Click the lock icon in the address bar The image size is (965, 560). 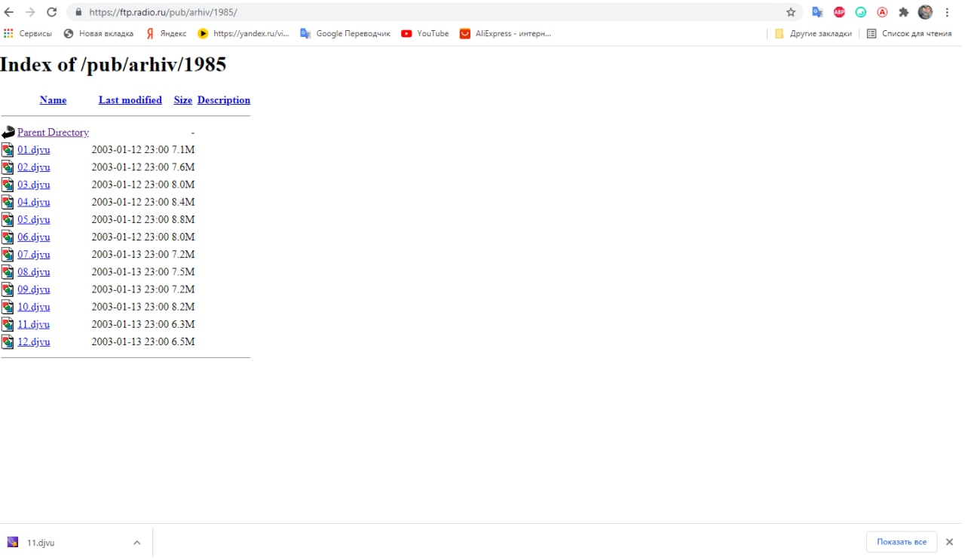point(78,12)
